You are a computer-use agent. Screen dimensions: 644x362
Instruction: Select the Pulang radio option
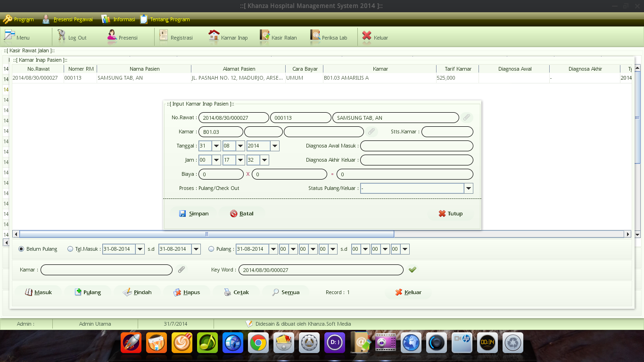211,249
